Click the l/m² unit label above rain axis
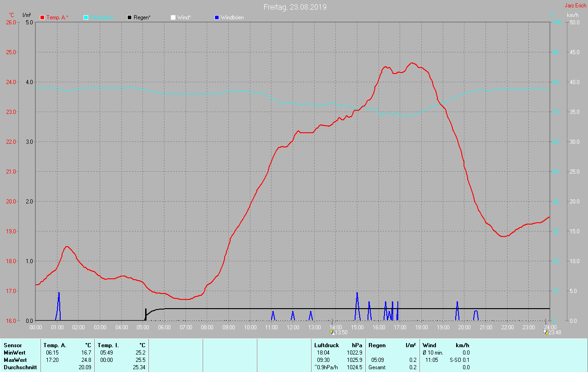The image size is (588, 372). tap(27, 15)
